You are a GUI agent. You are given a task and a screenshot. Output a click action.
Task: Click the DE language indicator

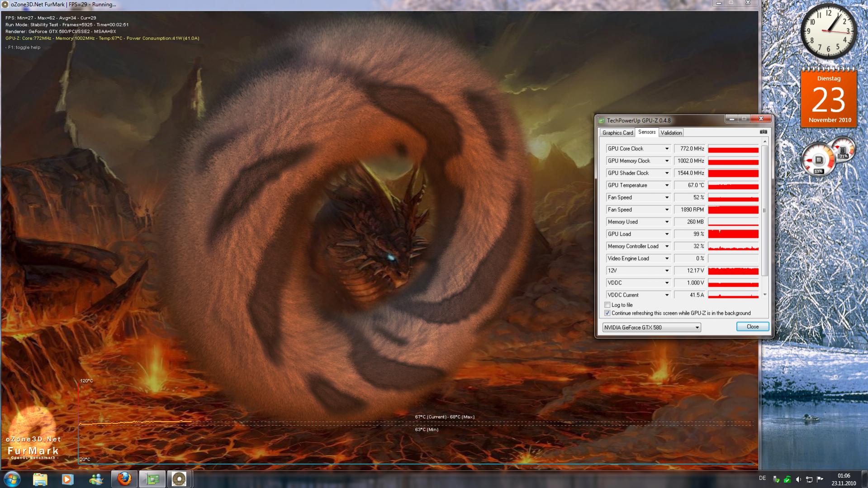pos(763,478)
